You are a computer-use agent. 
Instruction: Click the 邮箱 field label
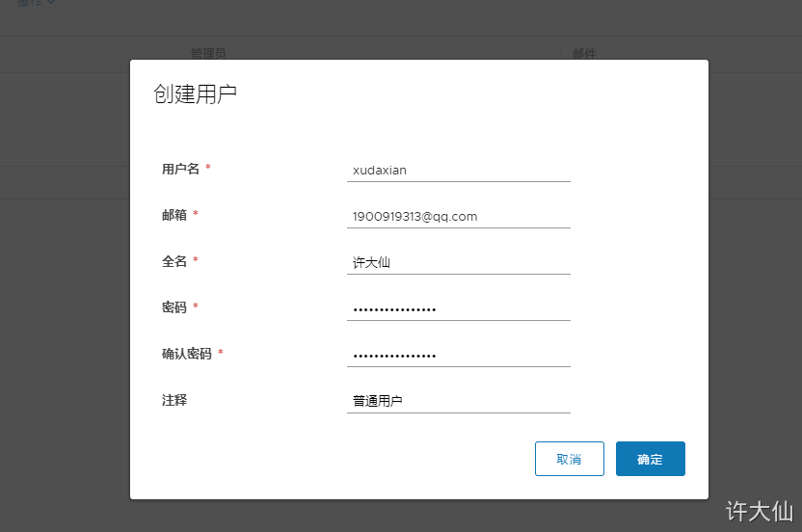coord(174,215)
